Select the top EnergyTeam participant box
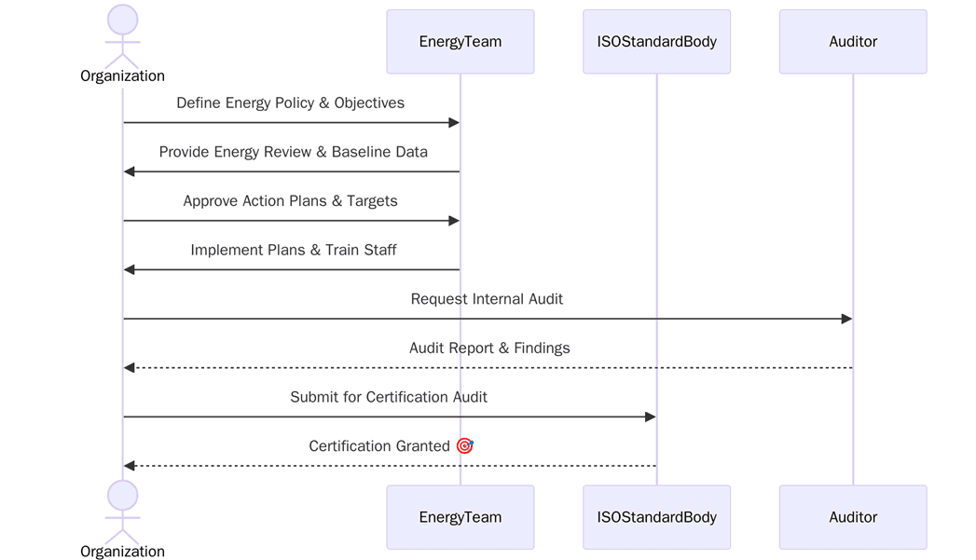The width and height of the screenshot is (976, 560). 460,42
